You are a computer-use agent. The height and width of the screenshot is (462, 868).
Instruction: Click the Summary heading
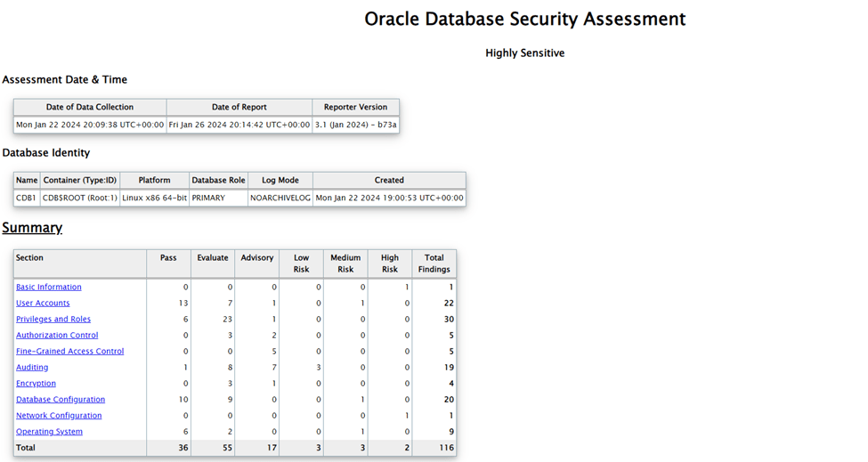click(x=32, y=227)
